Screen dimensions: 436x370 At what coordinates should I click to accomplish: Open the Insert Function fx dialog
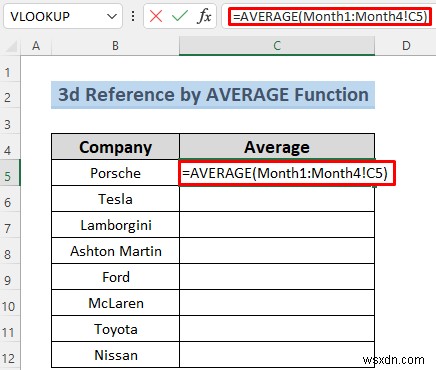(204, 16)
